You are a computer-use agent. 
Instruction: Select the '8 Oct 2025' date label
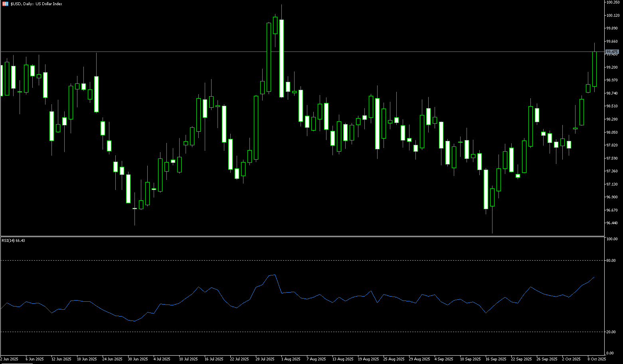tap(597, 359)
